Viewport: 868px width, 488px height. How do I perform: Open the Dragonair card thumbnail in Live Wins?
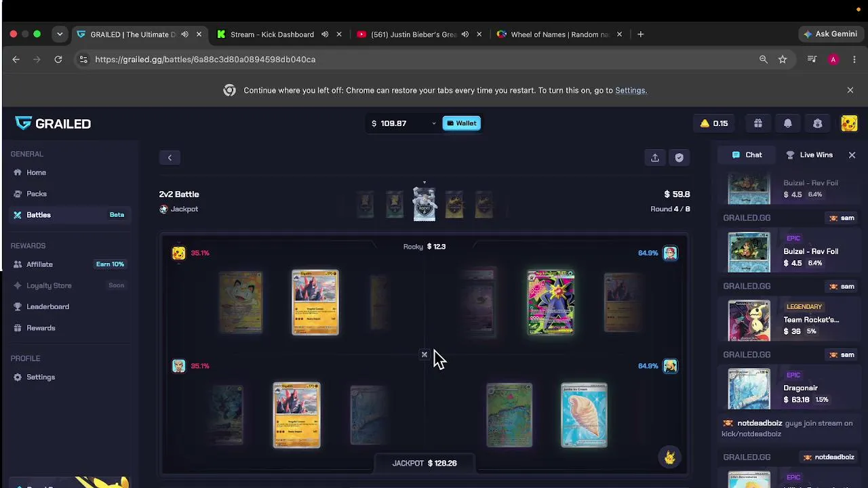(x=749, y=389)
